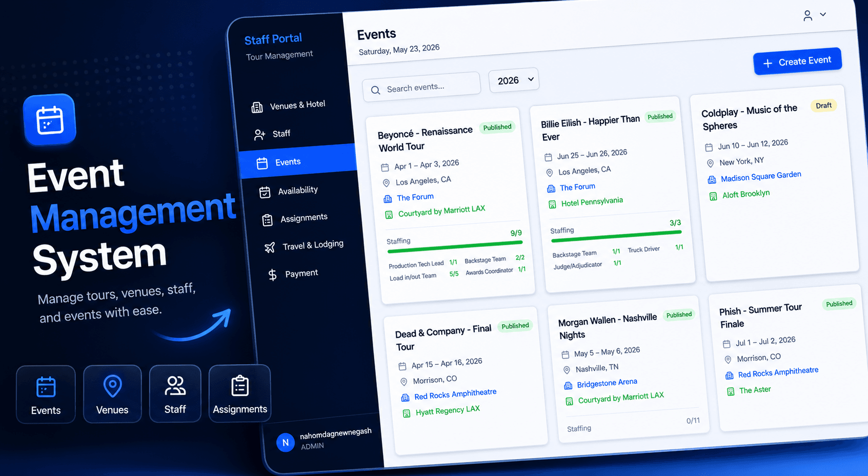This screenshot has height=476, width=868.
Task: Click the N avatar of nahomdagnewnegash
Action: click(286, 442)
